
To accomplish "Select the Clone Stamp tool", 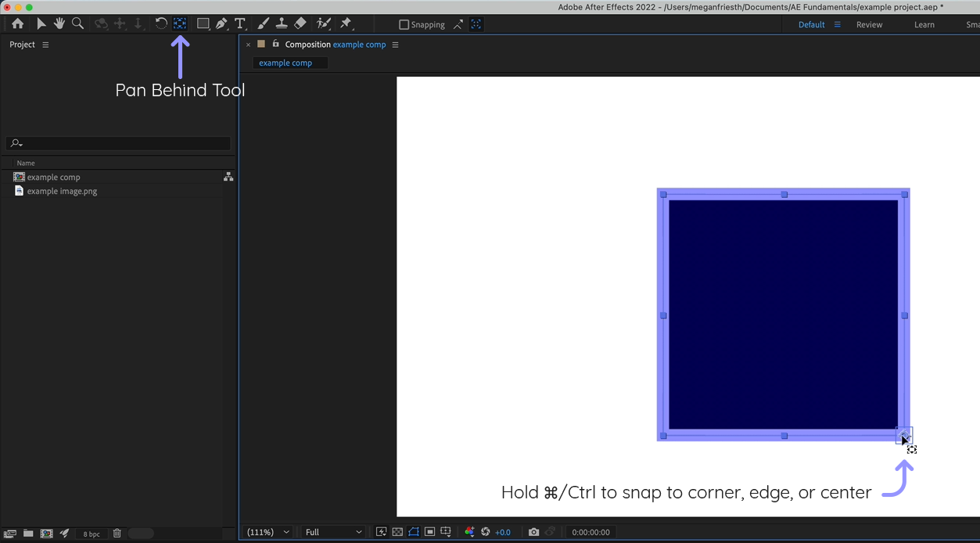I will (282, 23).
